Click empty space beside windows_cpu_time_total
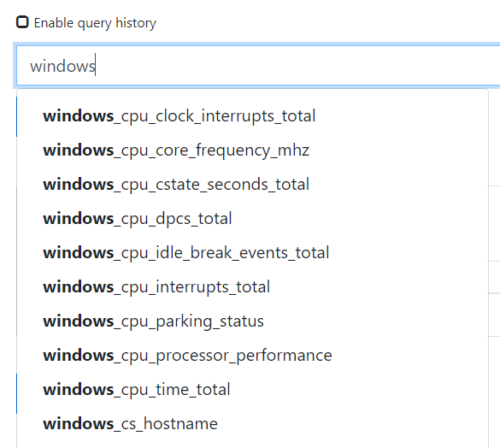Screen dimensions: 500x448 pos(357,389)
